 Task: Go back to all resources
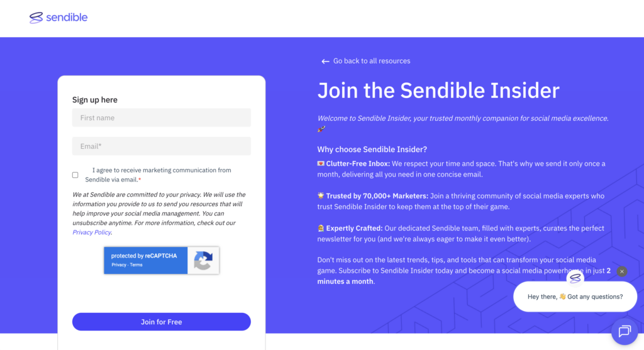[371, 61]
